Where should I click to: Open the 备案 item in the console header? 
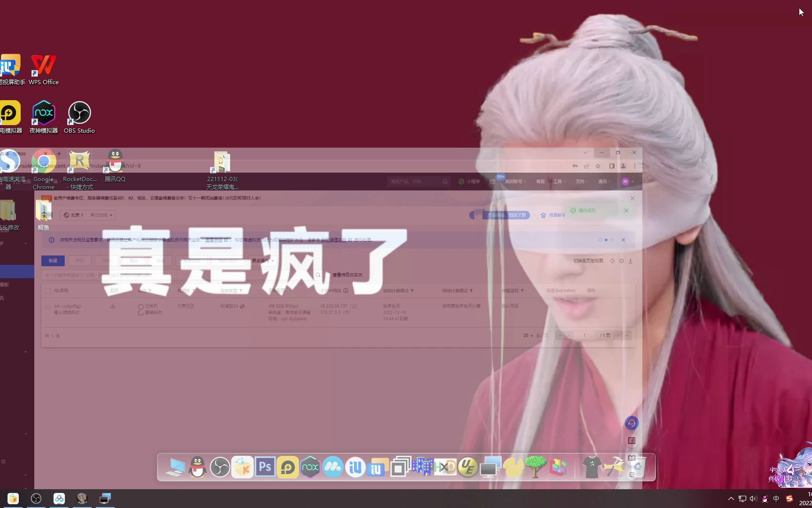coord(540,182)
